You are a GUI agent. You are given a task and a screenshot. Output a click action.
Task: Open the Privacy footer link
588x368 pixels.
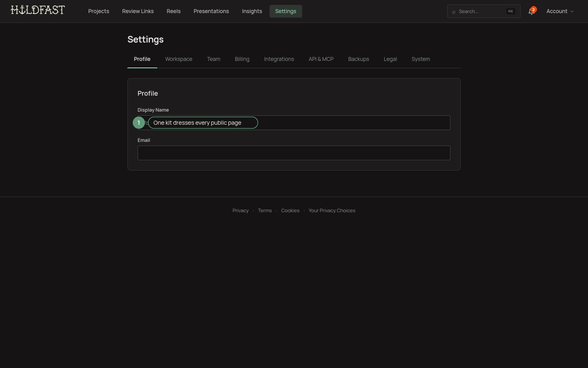241,211
